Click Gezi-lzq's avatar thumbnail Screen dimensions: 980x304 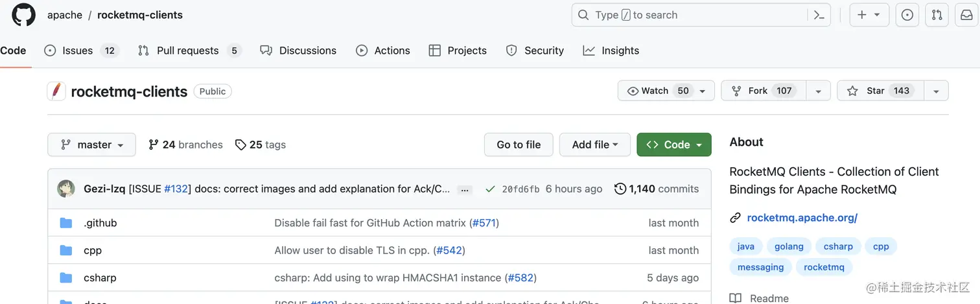coord(66,189)
